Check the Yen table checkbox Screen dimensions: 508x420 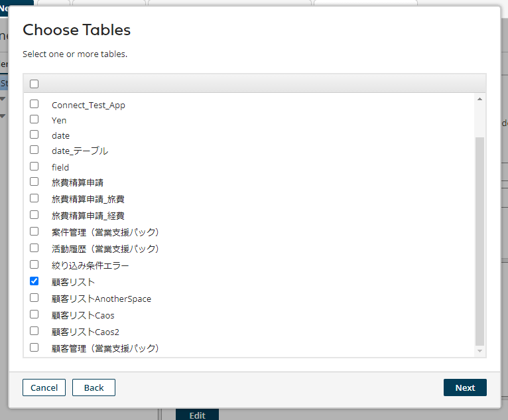pos(34,119)
